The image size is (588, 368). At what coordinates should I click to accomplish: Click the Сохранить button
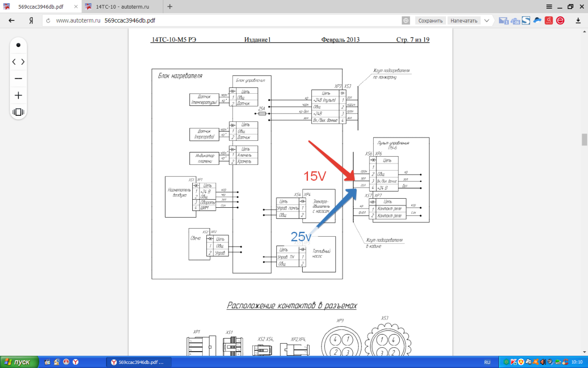click(430, 21)
